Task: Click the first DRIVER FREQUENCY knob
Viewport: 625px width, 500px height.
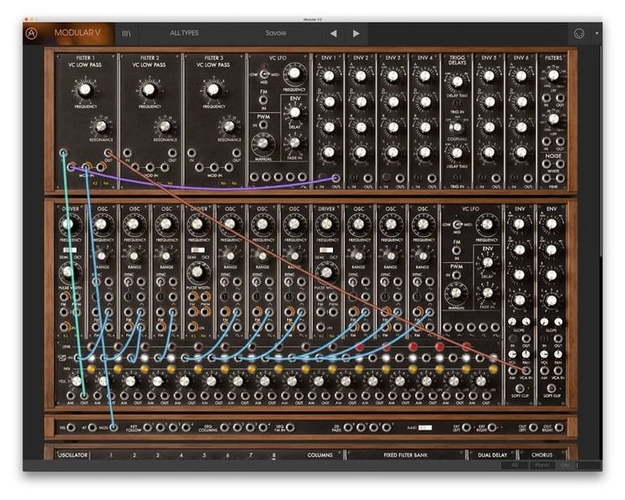Action: [x=70, y=224]
